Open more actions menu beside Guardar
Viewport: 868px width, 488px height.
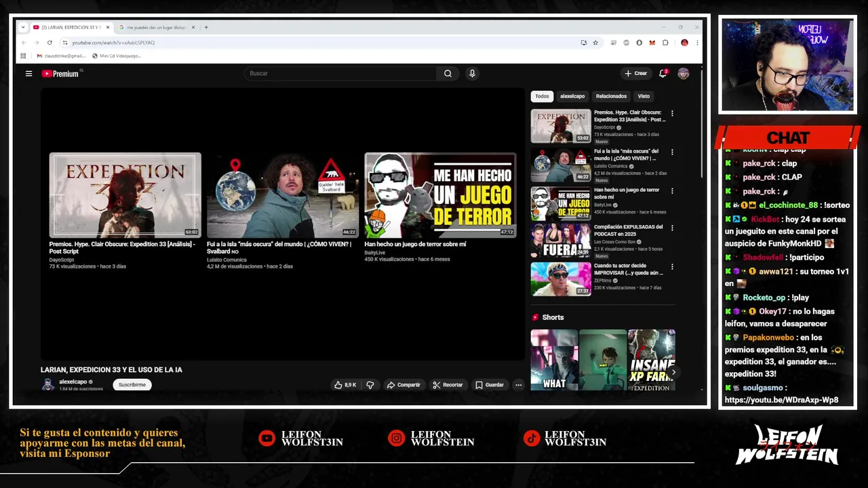click(x=518, y=385)
